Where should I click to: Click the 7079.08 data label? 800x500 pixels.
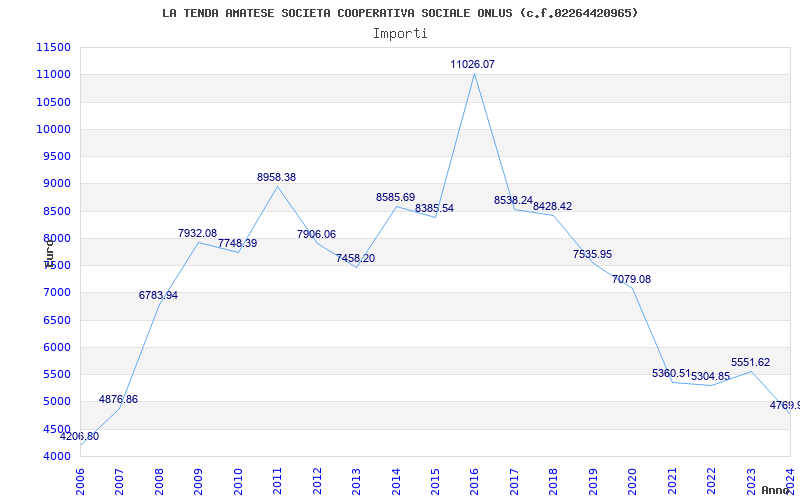[x=632, y=279]
